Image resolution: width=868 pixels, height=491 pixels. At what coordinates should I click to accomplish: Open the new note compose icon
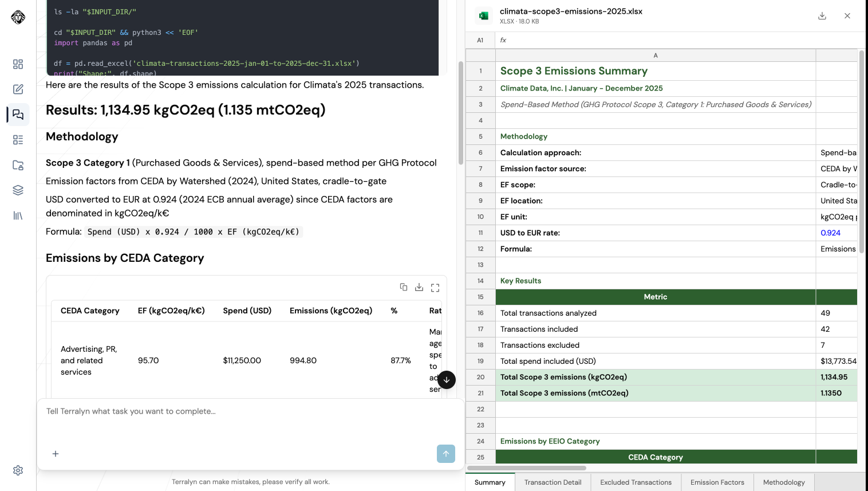tap(18, 89)
